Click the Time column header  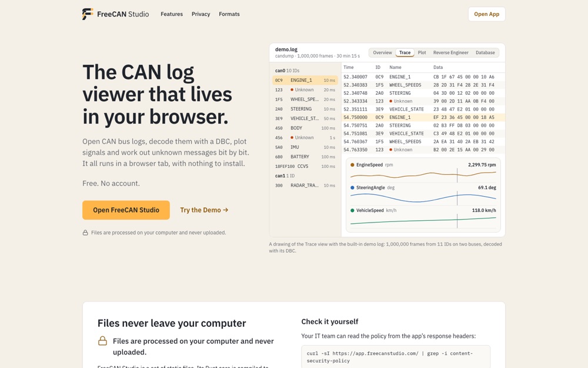click(348, 67)
